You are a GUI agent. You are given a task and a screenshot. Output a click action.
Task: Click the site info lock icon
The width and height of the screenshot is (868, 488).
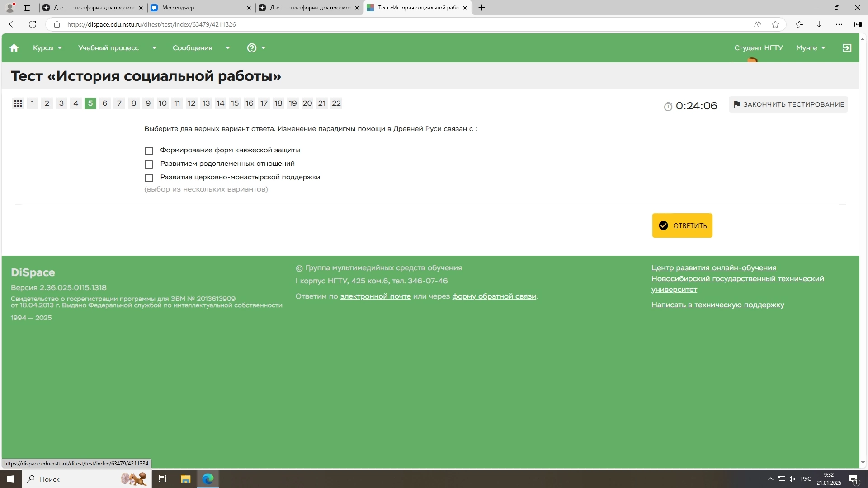pyautogui.click(x=57, y=24)
